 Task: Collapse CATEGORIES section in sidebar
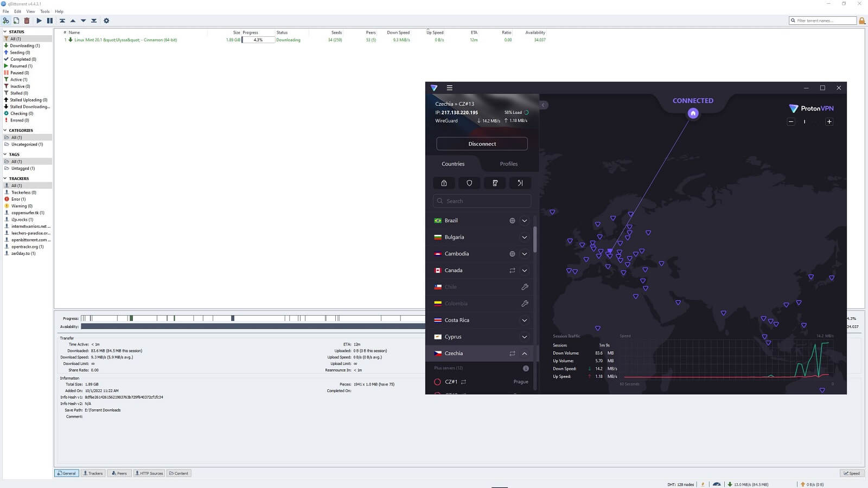pos(5,130)
